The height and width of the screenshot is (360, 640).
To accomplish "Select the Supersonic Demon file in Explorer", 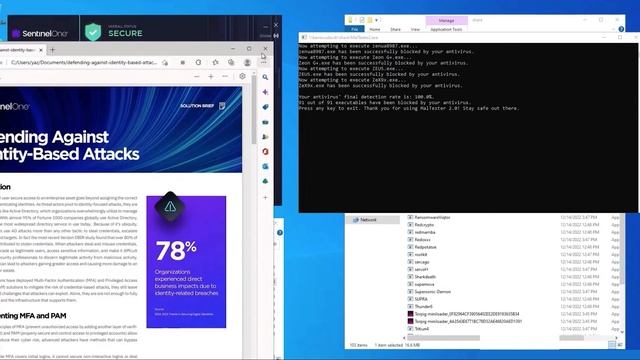I will [432, 291].
